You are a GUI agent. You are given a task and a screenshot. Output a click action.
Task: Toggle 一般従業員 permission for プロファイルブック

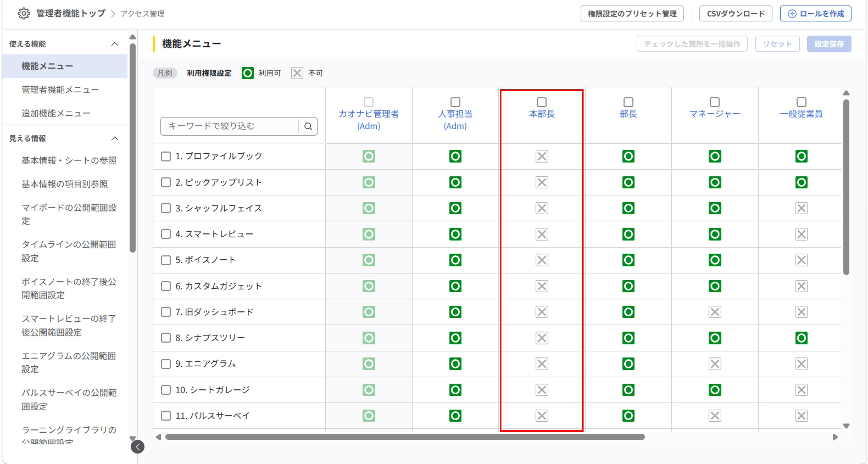801,156
